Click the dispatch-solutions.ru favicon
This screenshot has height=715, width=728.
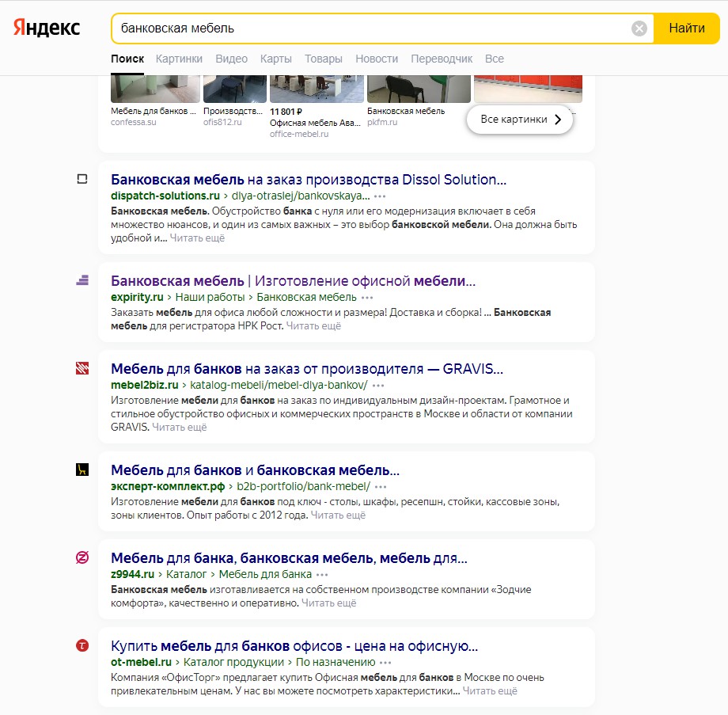(x=82, y=179)
